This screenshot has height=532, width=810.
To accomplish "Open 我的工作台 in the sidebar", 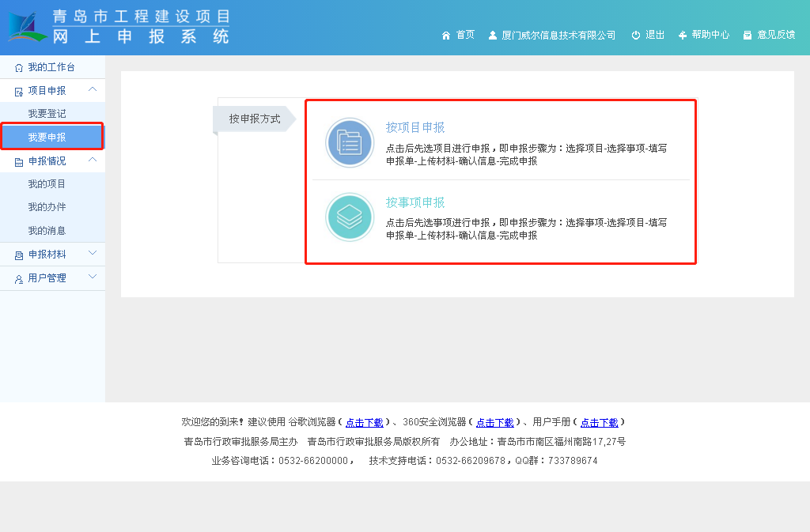I will pyautogui.click(x=51, y=67).
